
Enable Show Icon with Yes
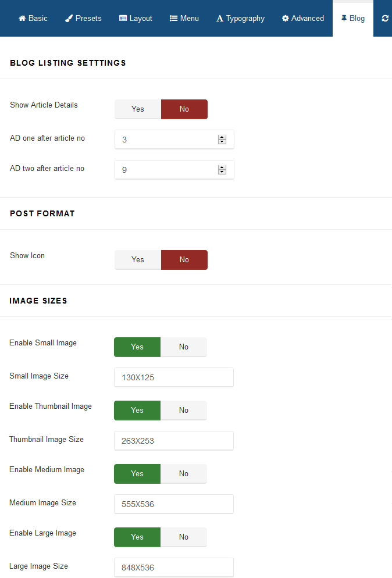138,259
